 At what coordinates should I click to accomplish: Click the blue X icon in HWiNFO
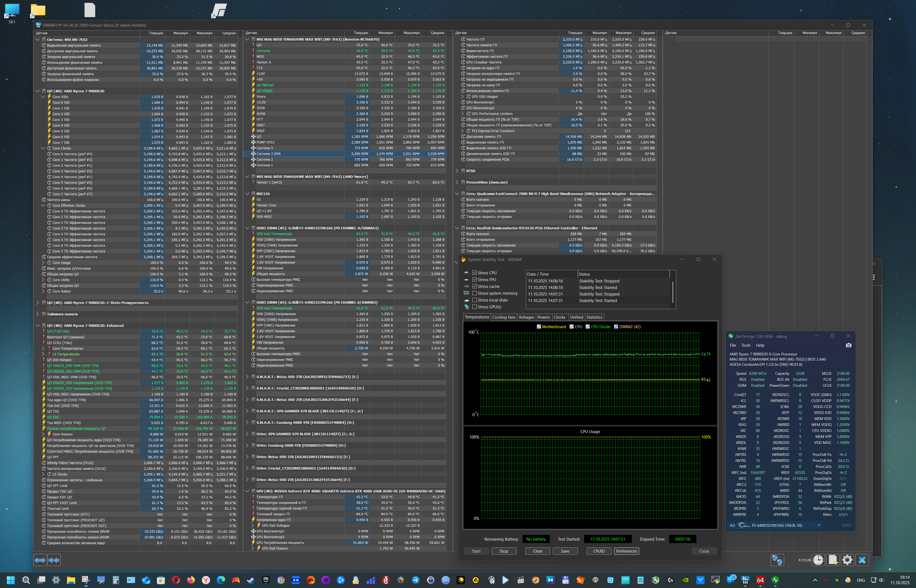click(x=862, y=560)
